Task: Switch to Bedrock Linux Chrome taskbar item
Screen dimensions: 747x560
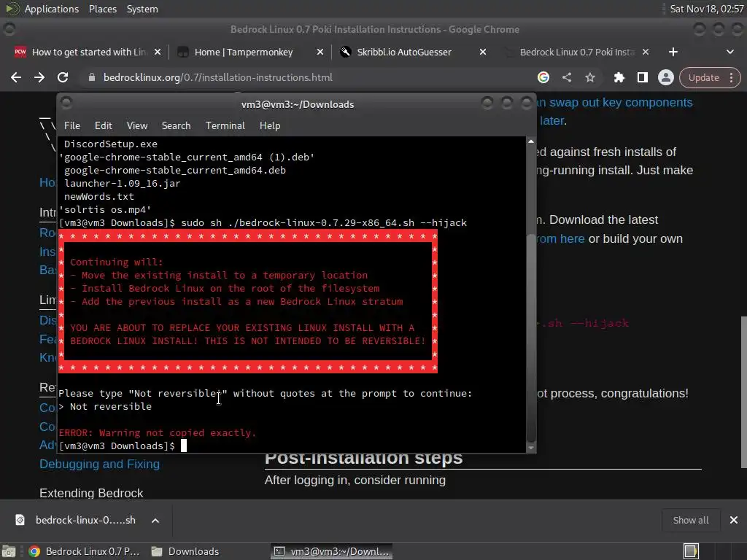Action: coord(85,551)
